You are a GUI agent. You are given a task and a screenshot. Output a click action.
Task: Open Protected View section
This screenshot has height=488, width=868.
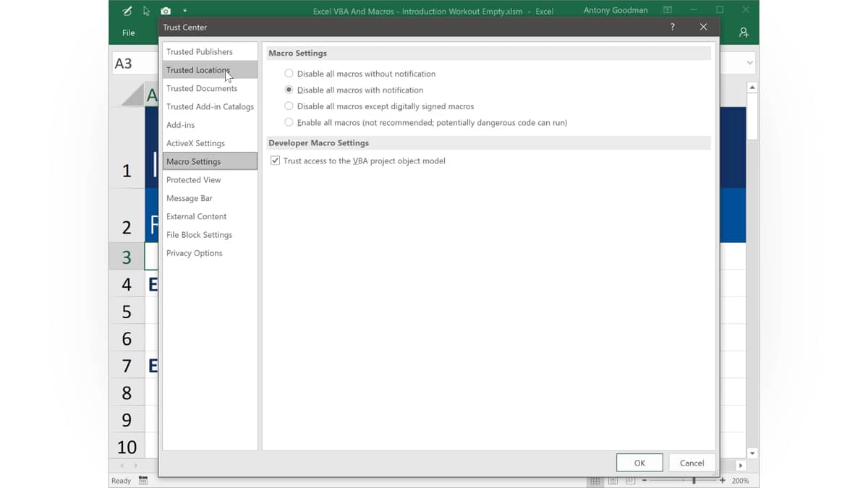click(x=210, y=180)
